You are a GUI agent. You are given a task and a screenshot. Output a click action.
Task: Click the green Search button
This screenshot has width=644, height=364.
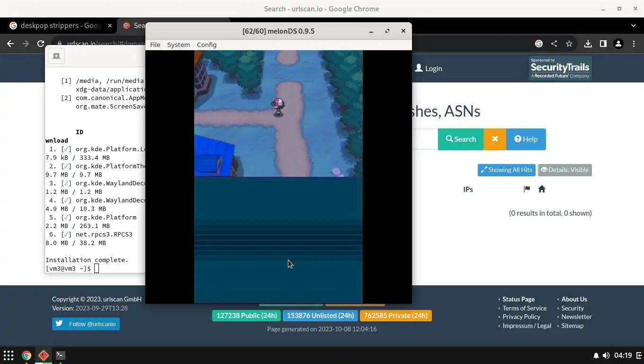[461, 139]
